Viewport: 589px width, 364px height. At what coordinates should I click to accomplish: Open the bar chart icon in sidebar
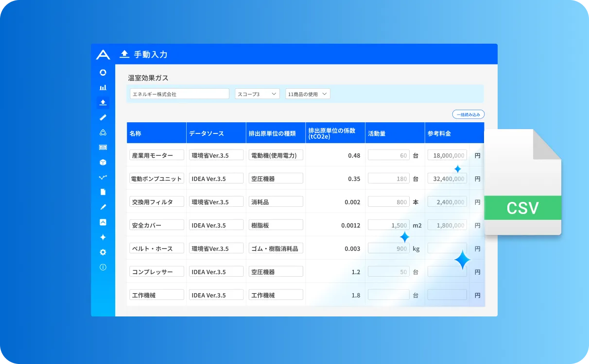103,87
